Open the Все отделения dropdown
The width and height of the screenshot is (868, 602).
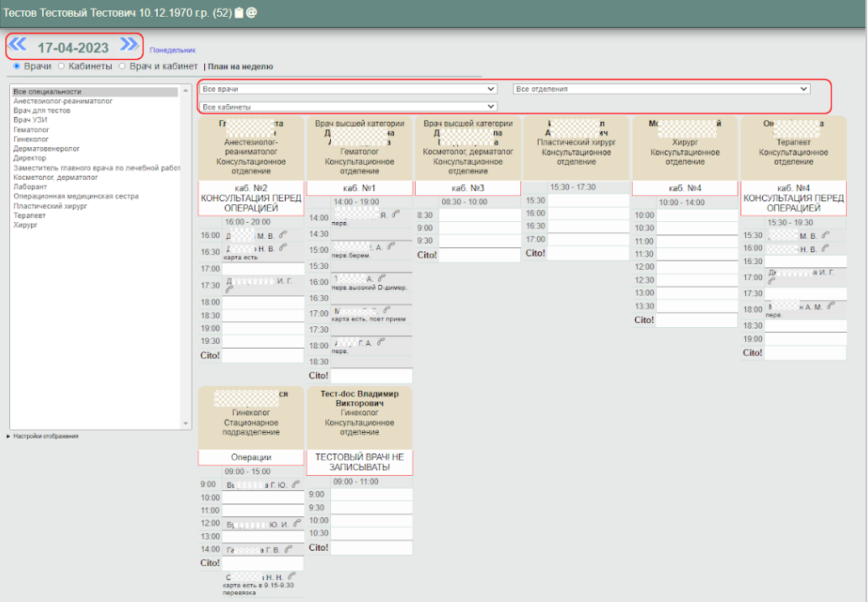point(661,89)
